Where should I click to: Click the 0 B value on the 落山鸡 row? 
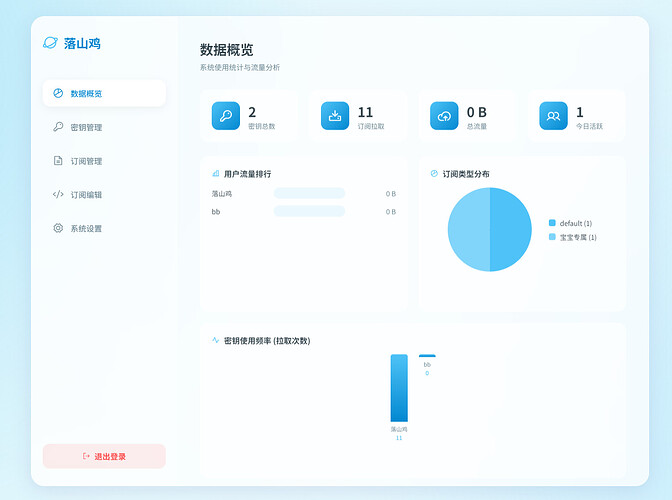coord(390,194)
